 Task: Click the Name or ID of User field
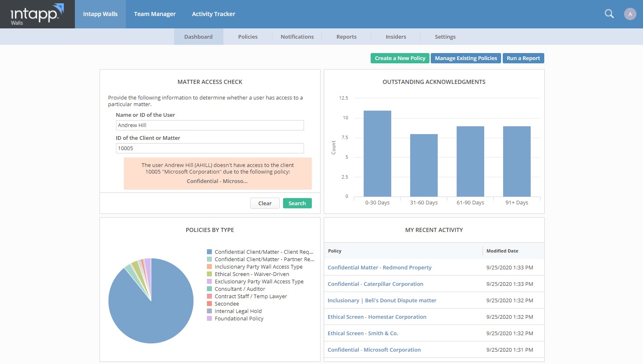(x=210, y=125)
